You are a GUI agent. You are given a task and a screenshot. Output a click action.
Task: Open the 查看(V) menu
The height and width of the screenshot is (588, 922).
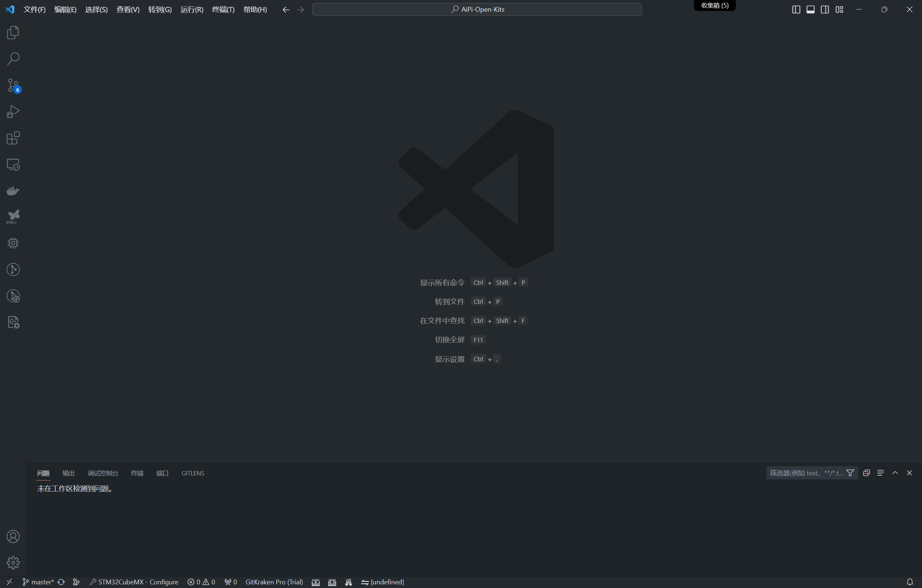tap(128, 10)
